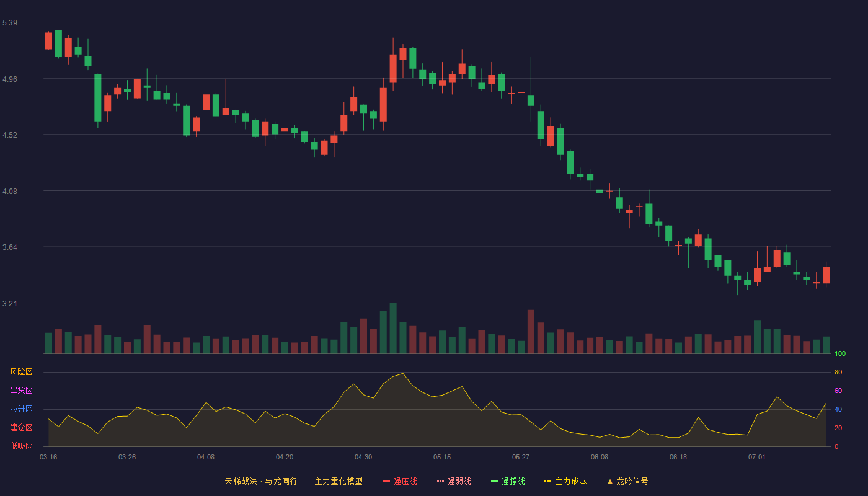Toggle the 主力成本 legend label
The image size is (868, 496).
coord(570,481)
